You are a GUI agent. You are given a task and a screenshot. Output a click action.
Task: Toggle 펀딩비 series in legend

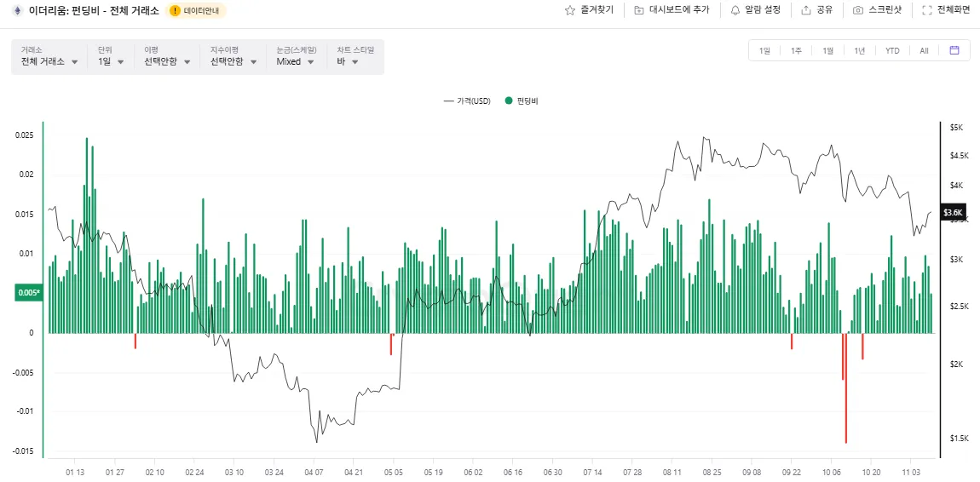[x=522, y=100]
